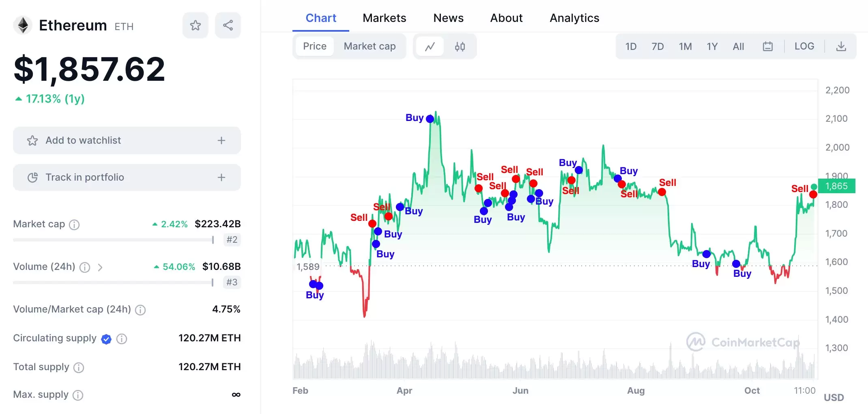Expand Track in portfolio plus sign
Screen dimensions: 868x414
click(x=221, y=177)
